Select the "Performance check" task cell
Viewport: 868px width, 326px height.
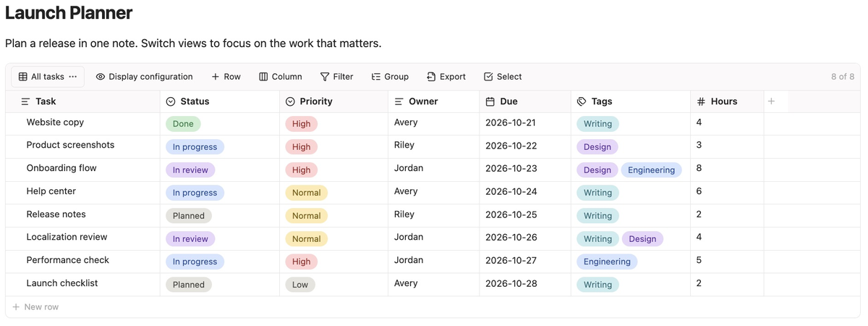coord(82,262)
